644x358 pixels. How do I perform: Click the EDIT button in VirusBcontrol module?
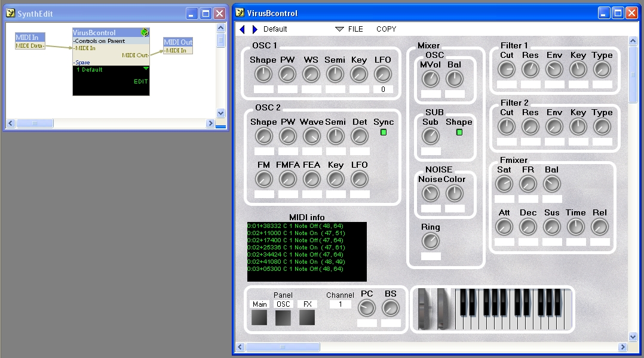(x=140, y=82)
